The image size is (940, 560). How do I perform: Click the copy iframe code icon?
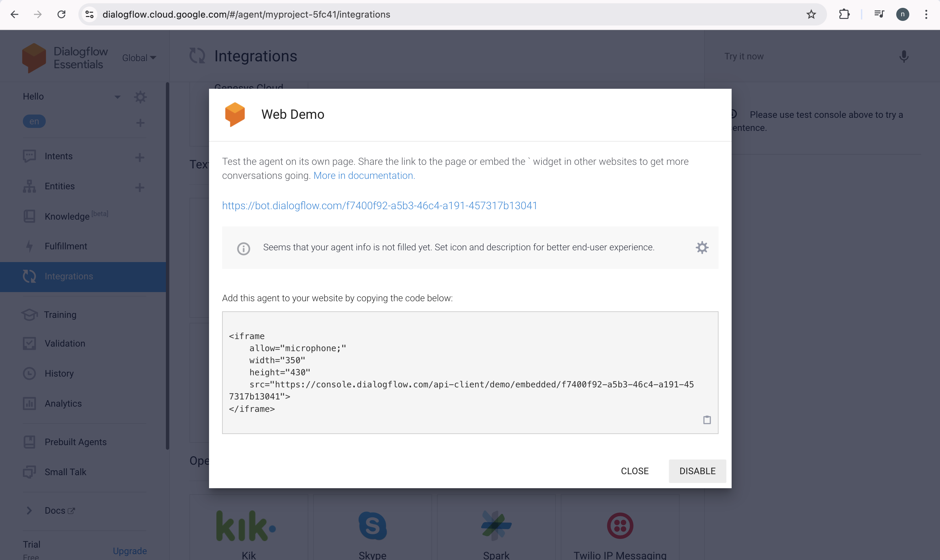(706, 419)
